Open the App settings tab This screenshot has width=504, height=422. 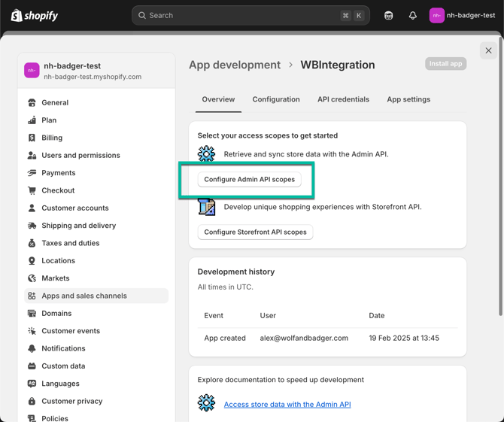408,99
